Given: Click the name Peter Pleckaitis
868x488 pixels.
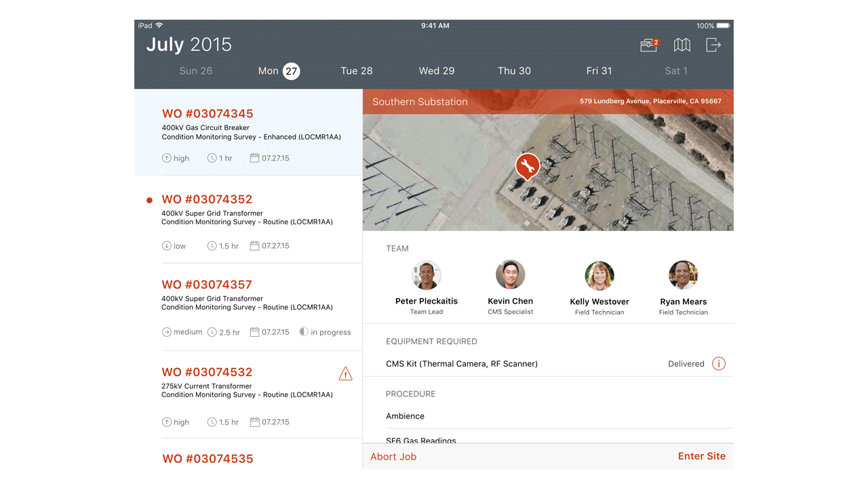Looking at the screenshot, I should (427, 301).
